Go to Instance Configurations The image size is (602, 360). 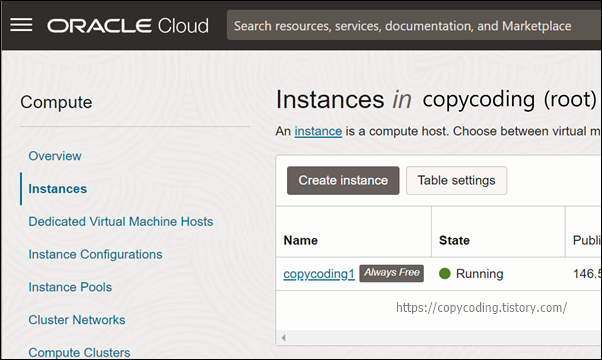click(95, 254)
